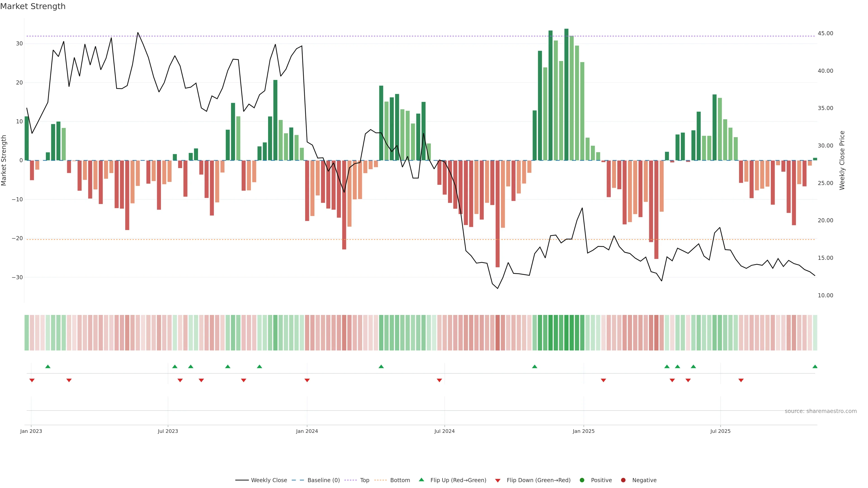This screenshot has width=868, height=488.
Task: Click the Flip Up green triangle legend icon
Action: click(421, 480)
